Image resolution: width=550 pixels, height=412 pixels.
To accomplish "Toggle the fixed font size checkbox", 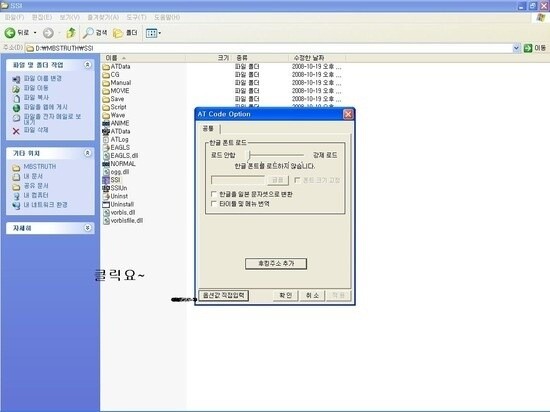I will click(x=297, y=180).
